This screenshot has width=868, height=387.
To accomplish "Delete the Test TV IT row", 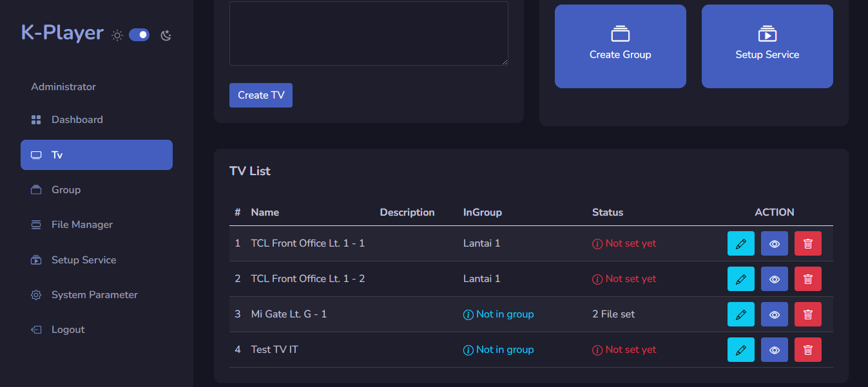I will click(807, 350).
